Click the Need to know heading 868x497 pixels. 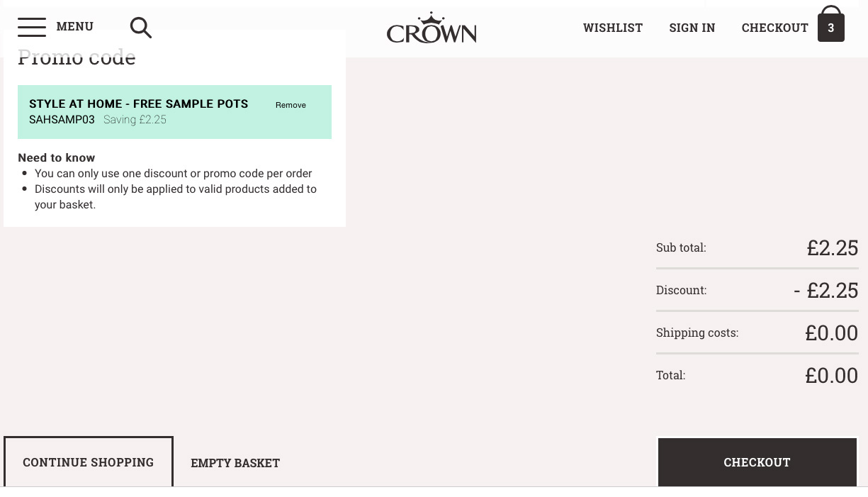click(56, 157)
